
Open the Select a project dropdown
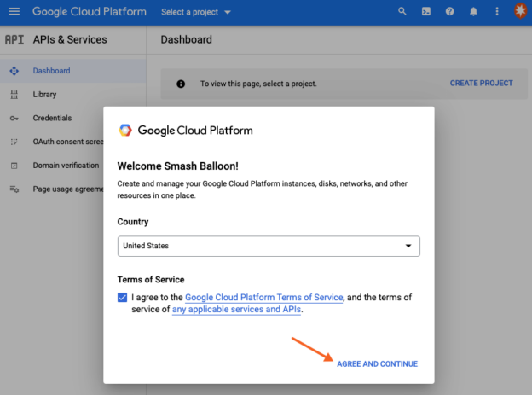click(x=196, y=12)
